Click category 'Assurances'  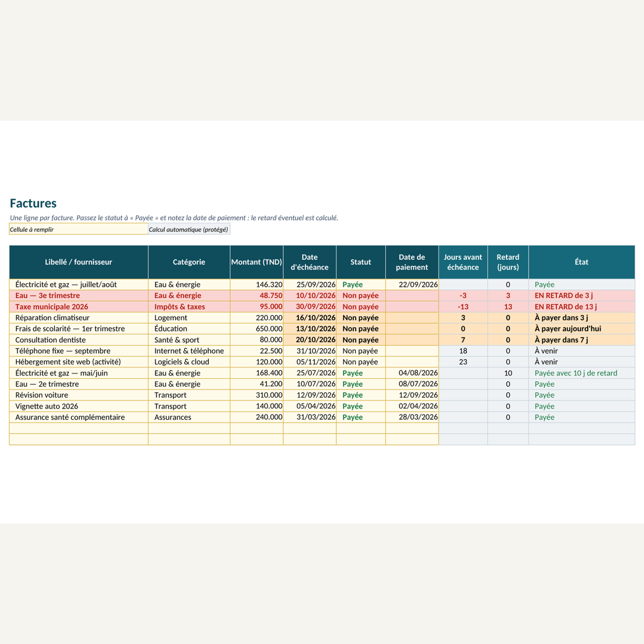coord(189,417)
